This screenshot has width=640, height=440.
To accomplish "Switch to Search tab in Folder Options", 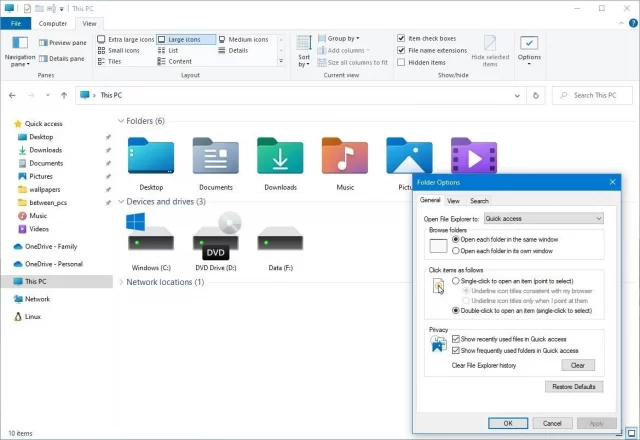I will click(479, 201).
